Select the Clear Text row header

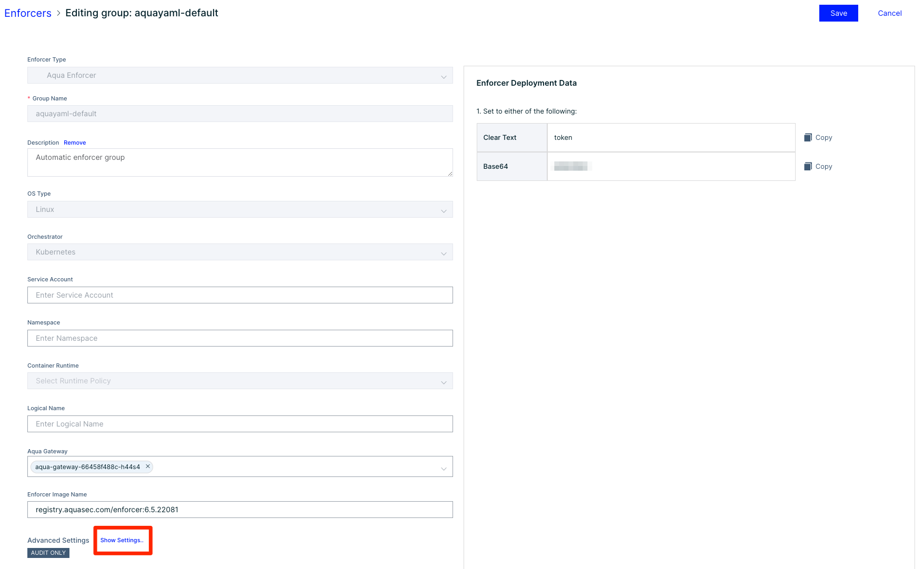(x=499, y=137)
